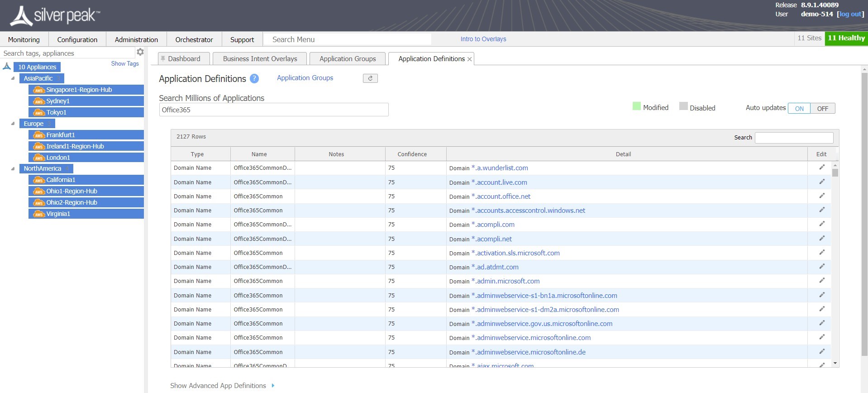
Task: Click pencil for *.adminwebservice.microsoftonline.com
Action: 822,337
